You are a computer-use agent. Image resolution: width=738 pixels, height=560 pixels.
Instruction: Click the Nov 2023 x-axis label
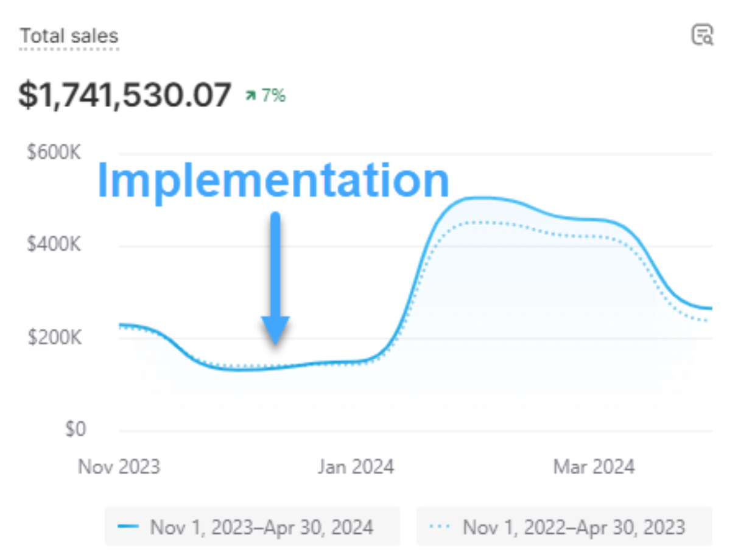coord(119,467)
